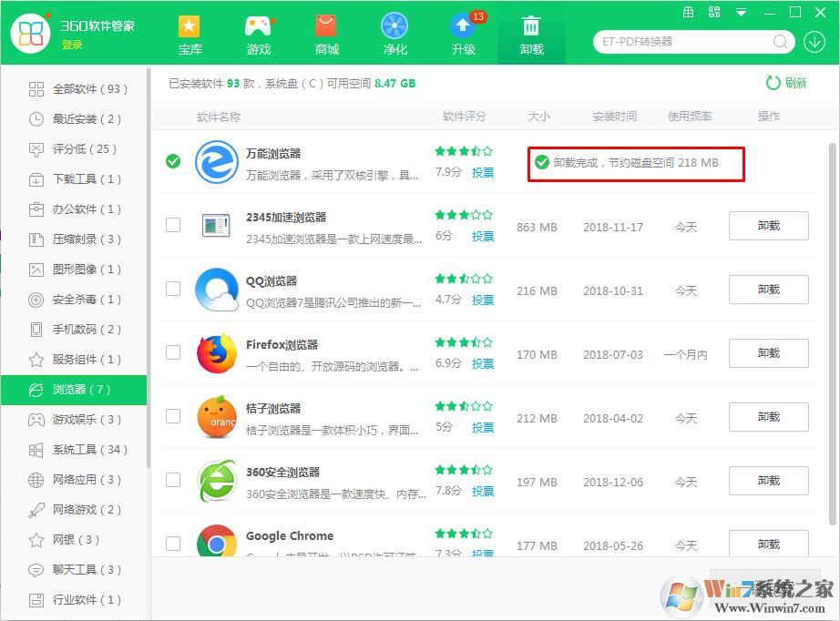
Task: Check the Firefox浏览器 checkbox
Action: (x=173, y=352)
